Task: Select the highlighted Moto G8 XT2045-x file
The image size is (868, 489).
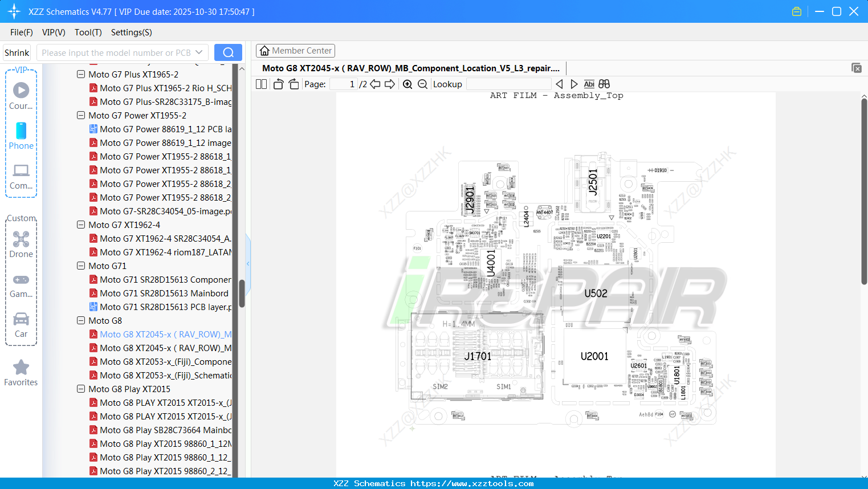Action: [161, 334]
